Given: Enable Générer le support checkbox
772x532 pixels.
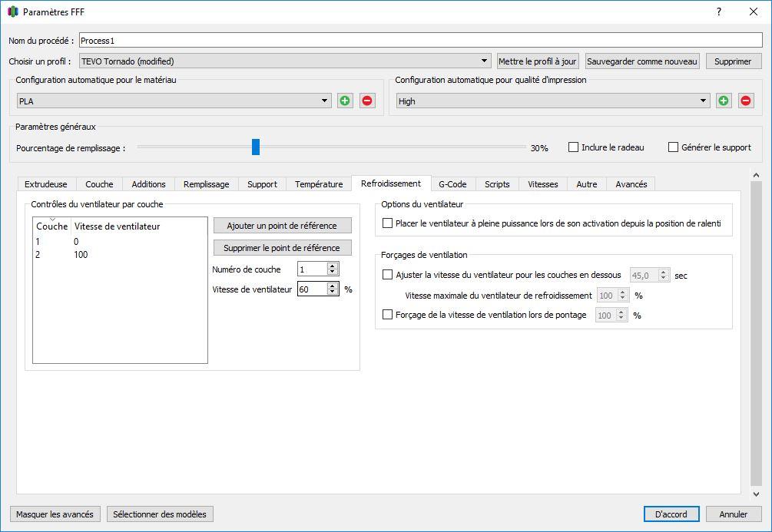Looking at the screenshot, I should pyautogui.click(x=673, y=147).
